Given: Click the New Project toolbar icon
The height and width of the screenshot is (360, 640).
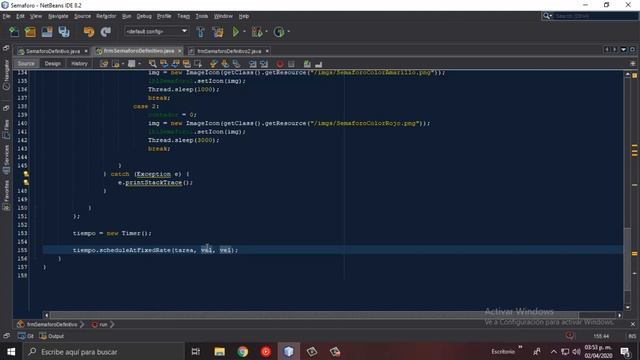Looking at the screenshot, I should pyautogui.click(x=30, y=32).
